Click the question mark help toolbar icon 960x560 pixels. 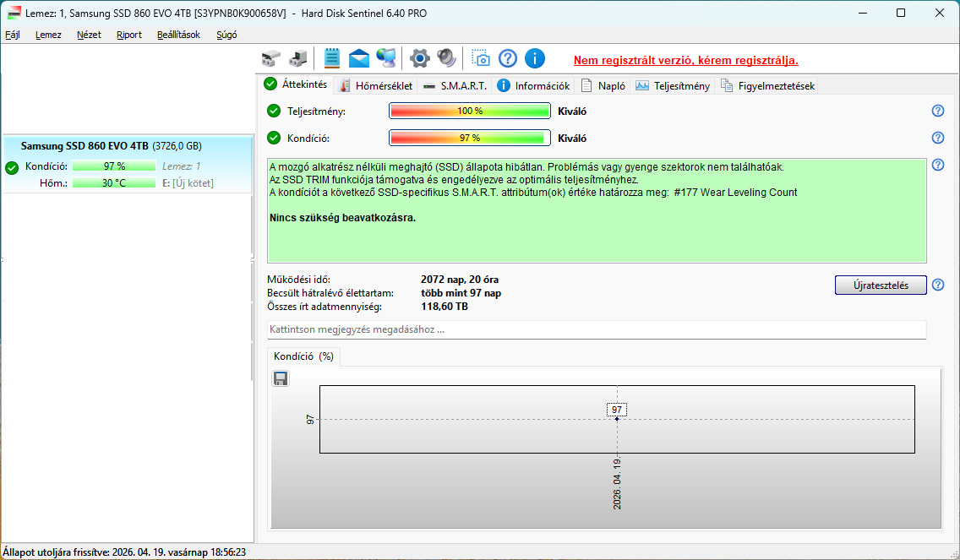click(x=508, y=59)
